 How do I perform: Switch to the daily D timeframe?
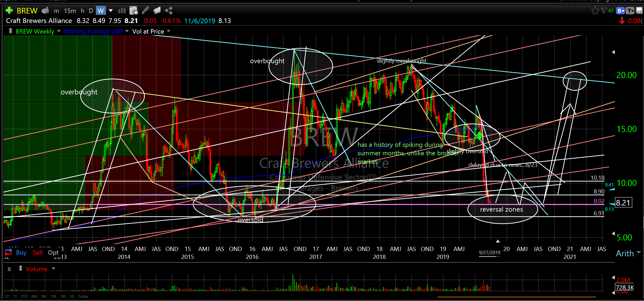click(91, 11)
